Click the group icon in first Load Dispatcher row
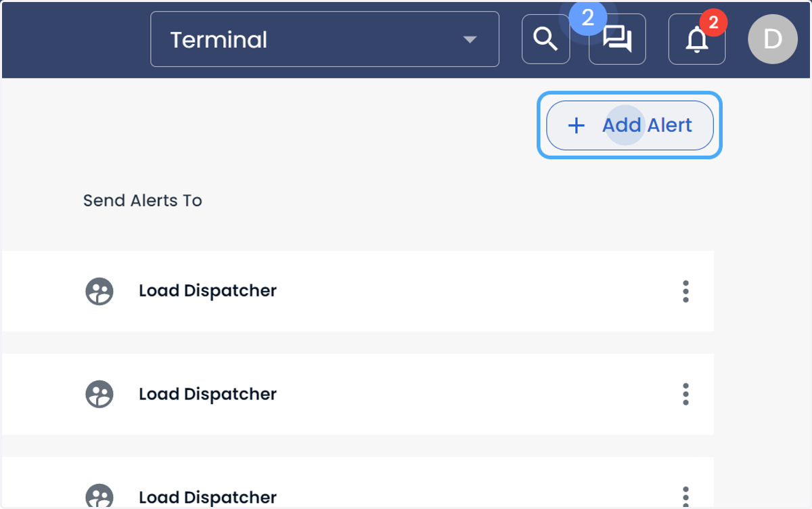The width and height of the screenshot is (812, 509). coord(99,291)
